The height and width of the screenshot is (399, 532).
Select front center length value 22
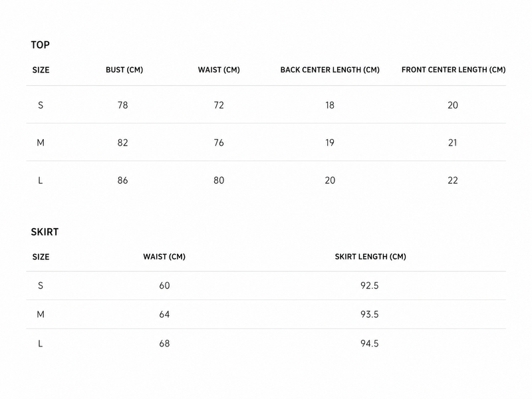click(x=453, y=180)
